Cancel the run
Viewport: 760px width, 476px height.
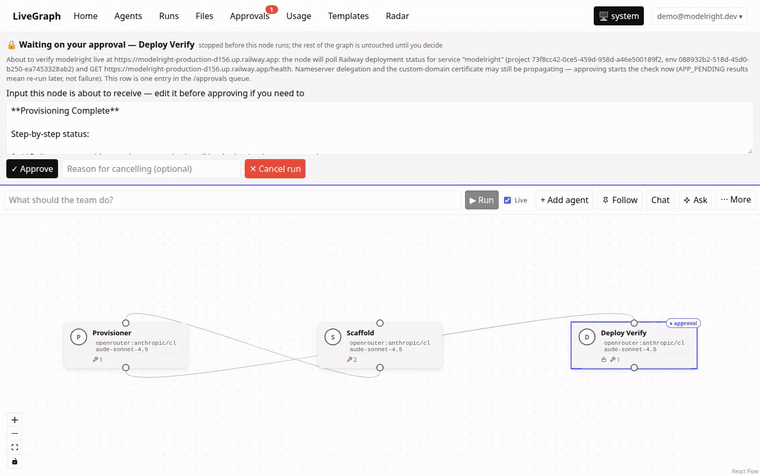tap(275, 169)
